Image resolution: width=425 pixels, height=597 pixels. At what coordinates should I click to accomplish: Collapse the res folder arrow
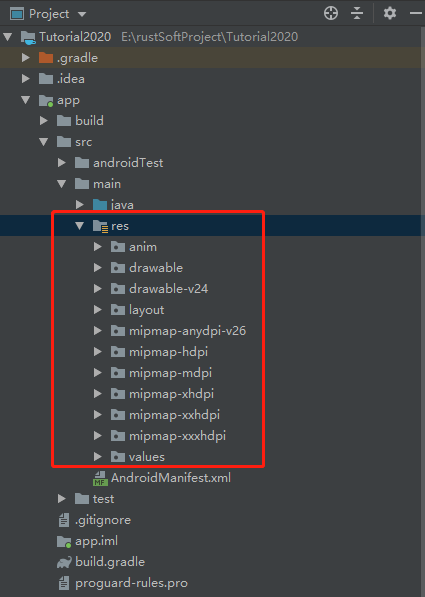pyautogui.click(x=80, y=226)
